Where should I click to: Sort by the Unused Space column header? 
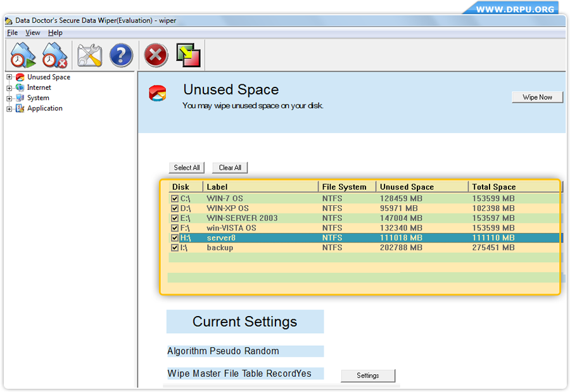[422, 187]
